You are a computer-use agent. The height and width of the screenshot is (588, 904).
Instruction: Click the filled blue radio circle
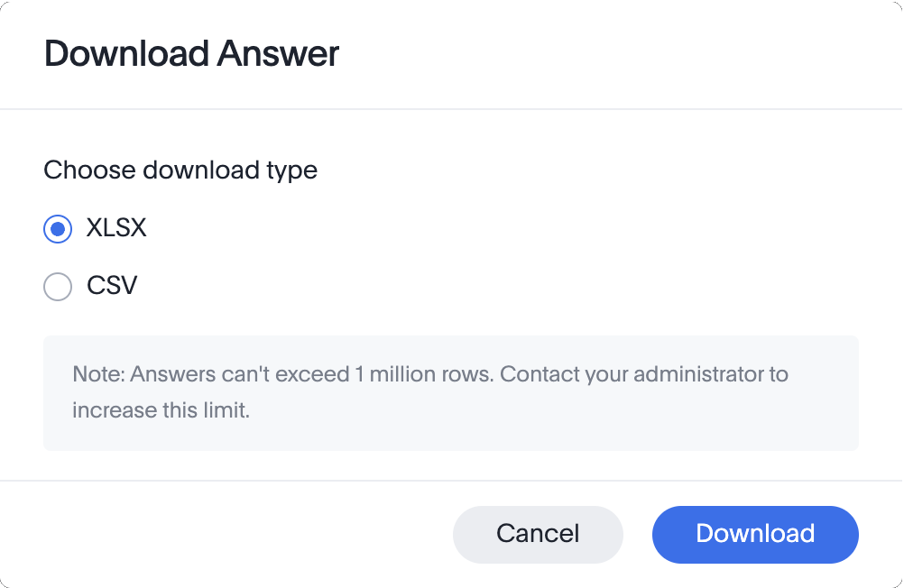(x=58, y=229)
